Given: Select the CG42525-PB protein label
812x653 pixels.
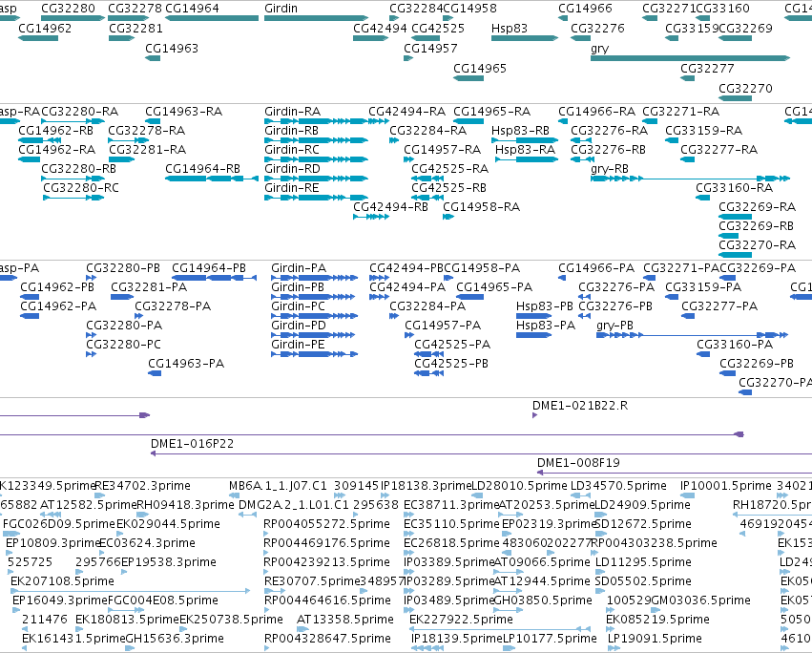Looking at the screenshot, I should pos(451,364).
